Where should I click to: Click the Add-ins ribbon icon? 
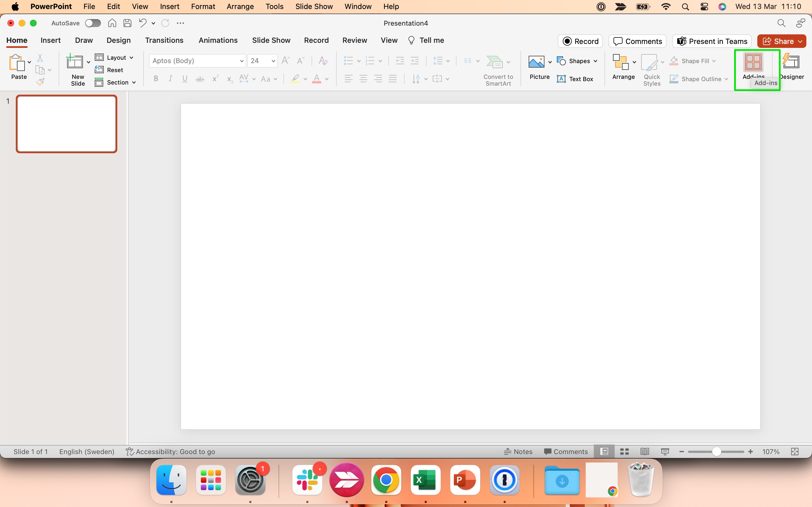[x=753, y=62]
